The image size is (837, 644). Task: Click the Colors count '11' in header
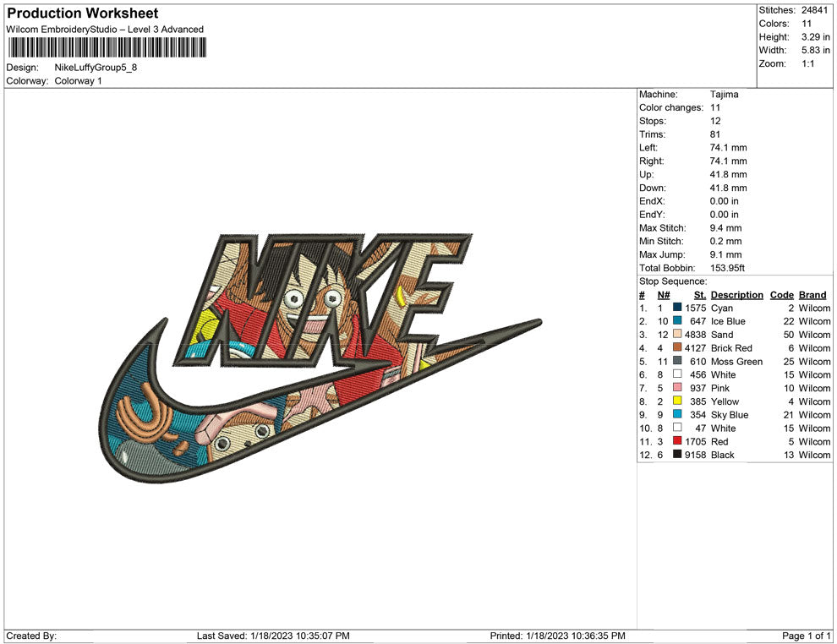(807, 24)
